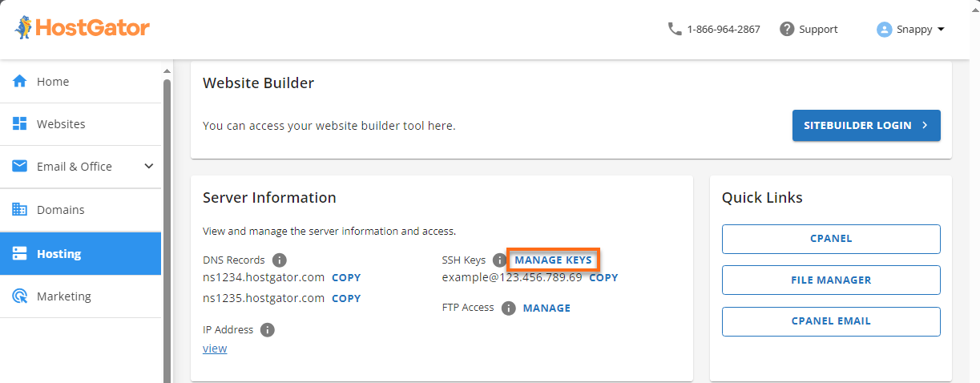Screen dimensions: 980x383
Task: Click the DNS Records info icon
Action: coord(279,260)
